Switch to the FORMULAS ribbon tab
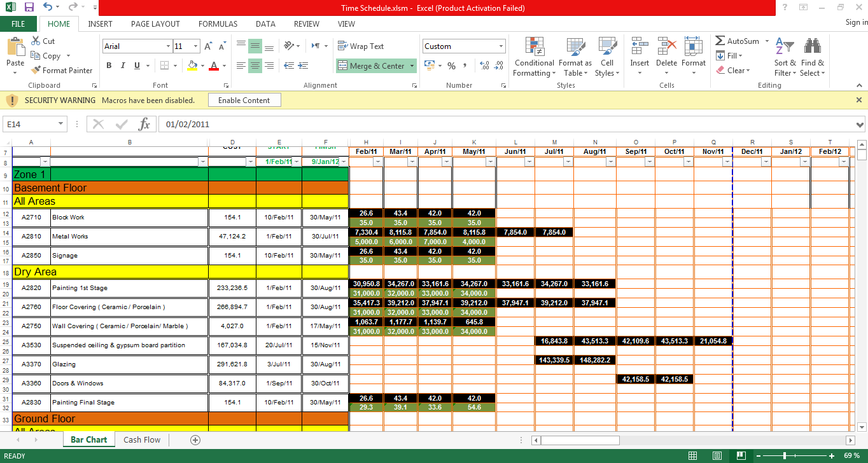This screenshot has width=868, height=463. click(218, 24)
